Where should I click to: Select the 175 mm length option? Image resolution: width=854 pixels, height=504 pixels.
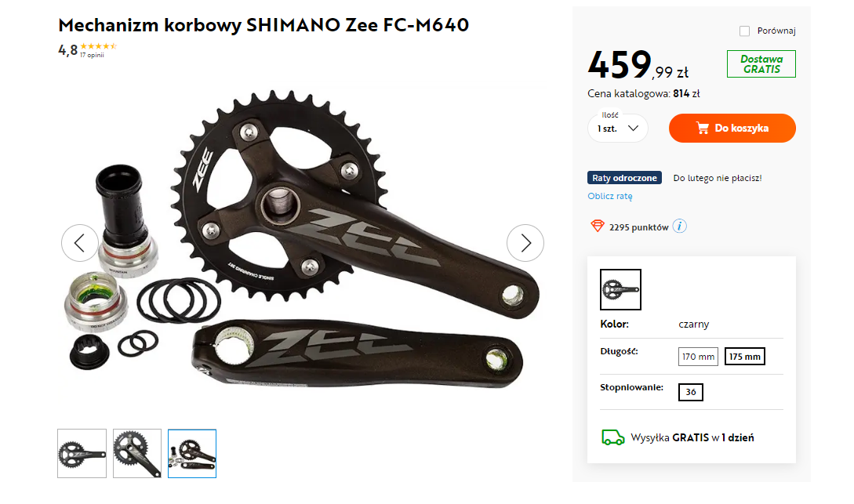coord(744,357)
